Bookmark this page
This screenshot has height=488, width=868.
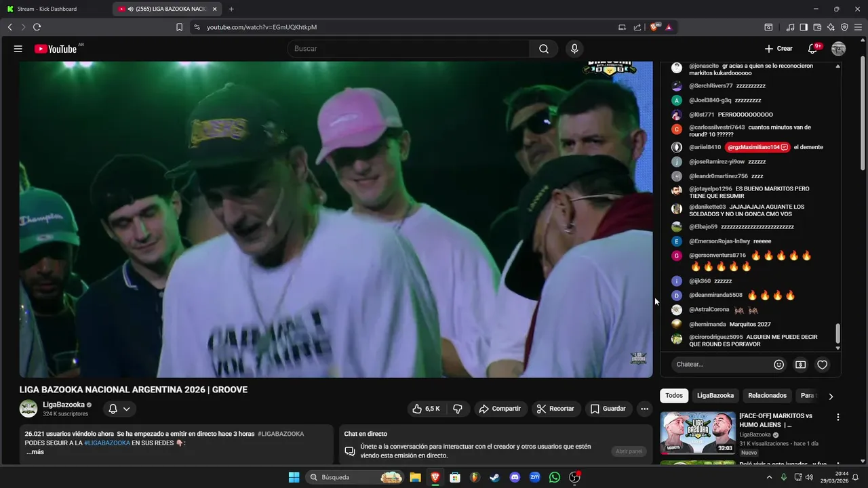pyautogui.click(x=179, y=27)
